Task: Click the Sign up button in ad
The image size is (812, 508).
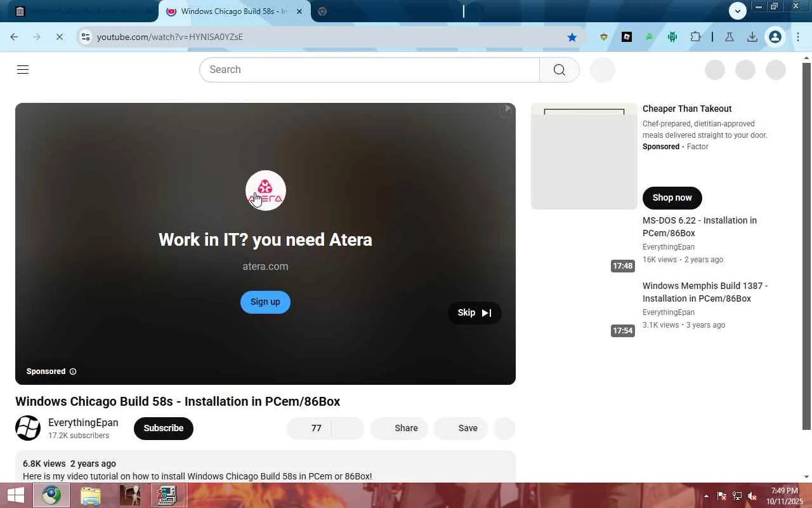Action: (x=265, y=302)
